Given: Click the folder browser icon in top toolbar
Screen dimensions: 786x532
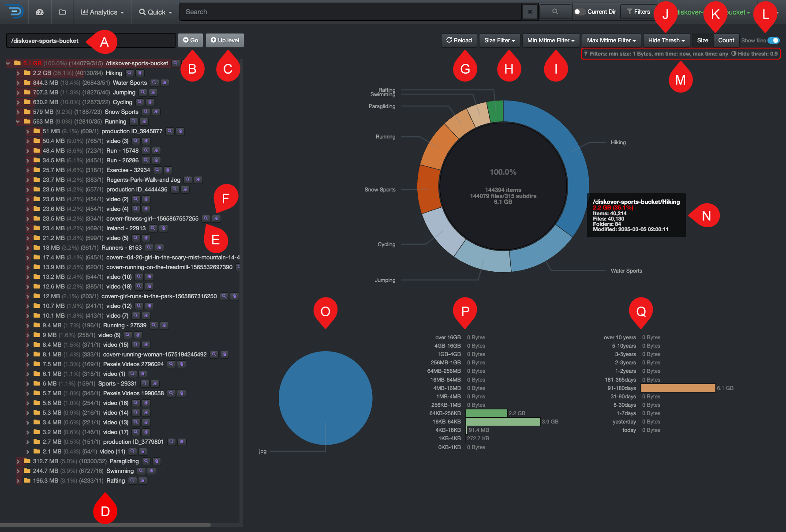Looking at the screenshot, I should 62,12.
